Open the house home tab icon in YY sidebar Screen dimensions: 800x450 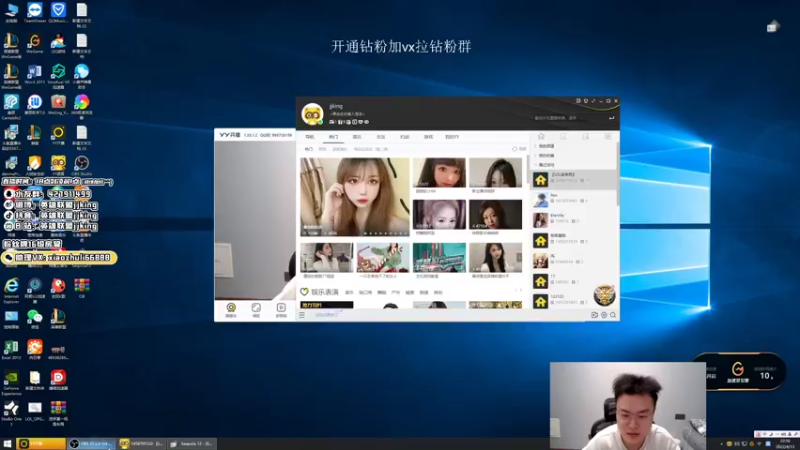point(541,137)
